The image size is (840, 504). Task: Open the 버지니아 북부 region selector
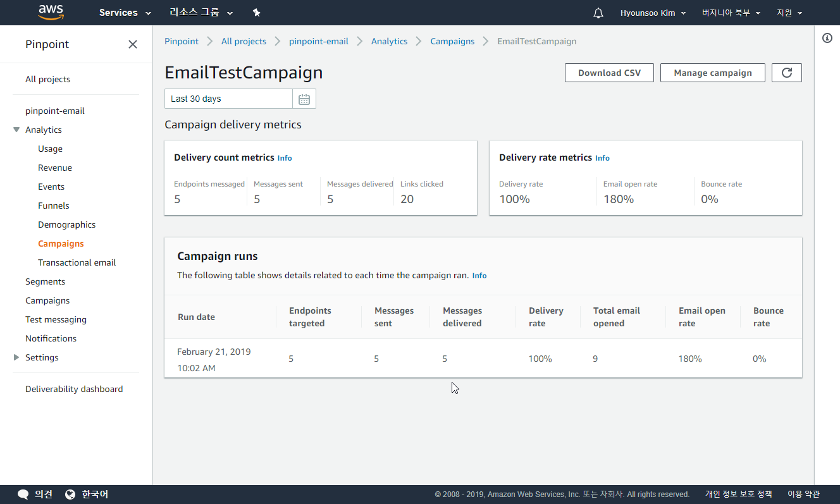[731, 13]
